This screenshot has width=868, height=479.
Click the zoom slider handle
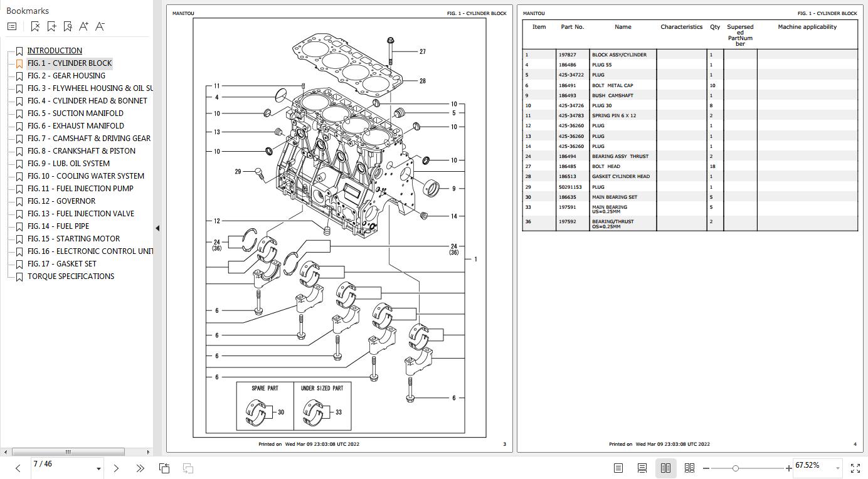735,468
